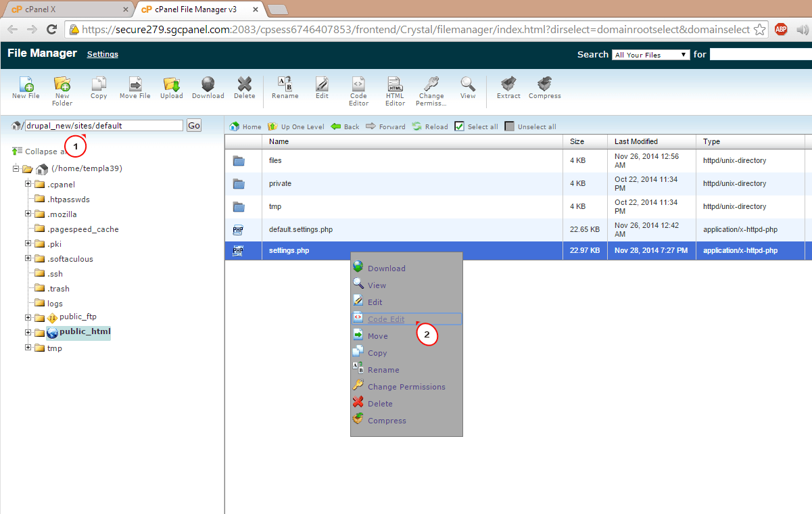Image resolution: width=812 pixels, height=514 pixels.
Task: Click the Upload toolbar icon
Action: point(172,84)
